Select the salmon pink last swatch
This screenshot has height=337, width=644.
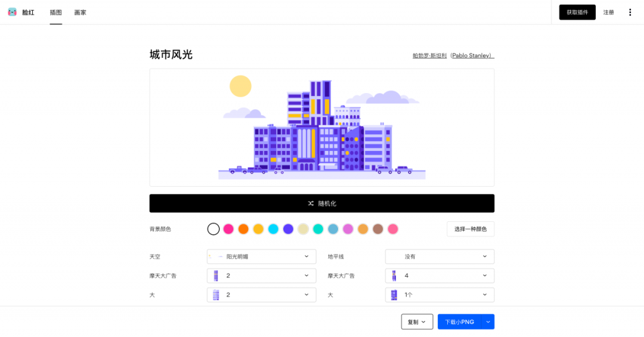[393, 229]
